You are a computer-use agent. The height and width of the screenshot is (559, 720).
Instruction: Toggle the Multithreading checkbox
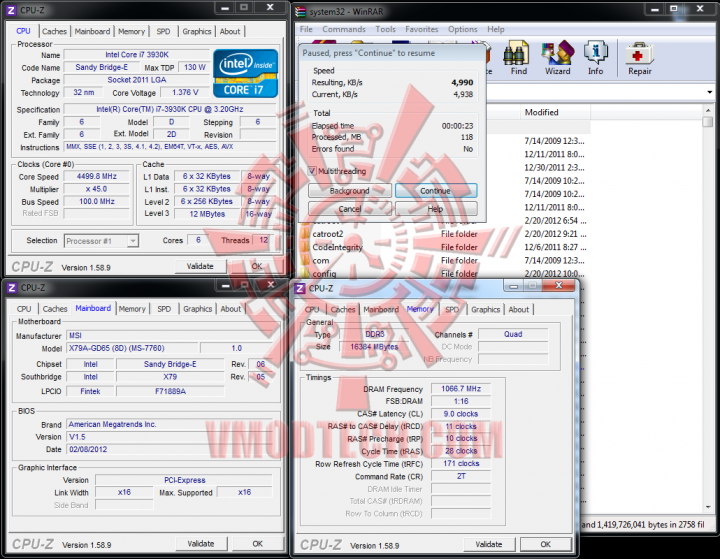(312, 171)
